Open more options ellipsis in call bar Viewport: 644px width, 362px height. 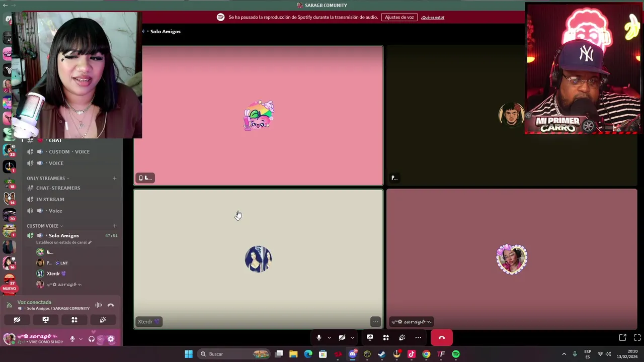click(x=418, y=337)
